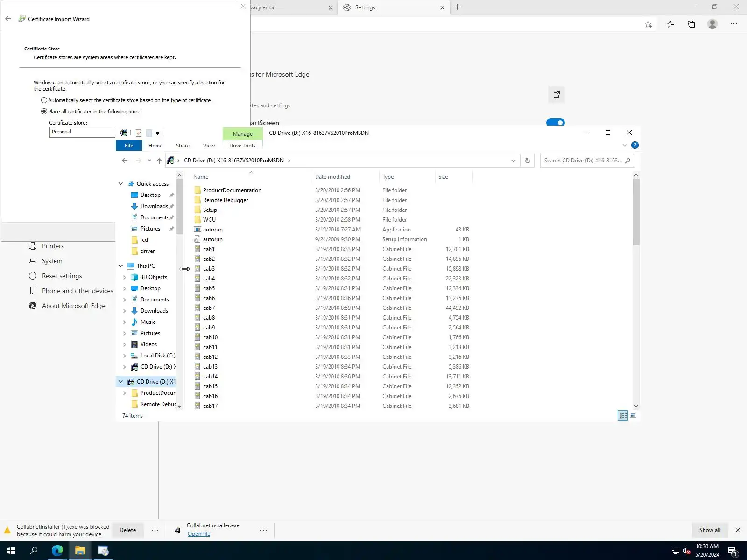747x560 pixels.
Task: Click New folder icon in Explorer title bar
Action: click(x=149, y=133)
